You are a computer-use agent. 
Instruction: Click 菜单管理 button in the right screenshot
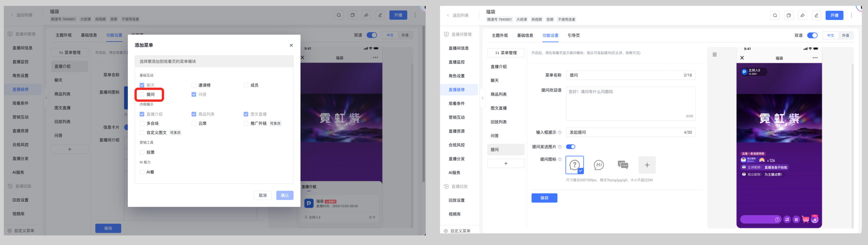pos(506,53)
